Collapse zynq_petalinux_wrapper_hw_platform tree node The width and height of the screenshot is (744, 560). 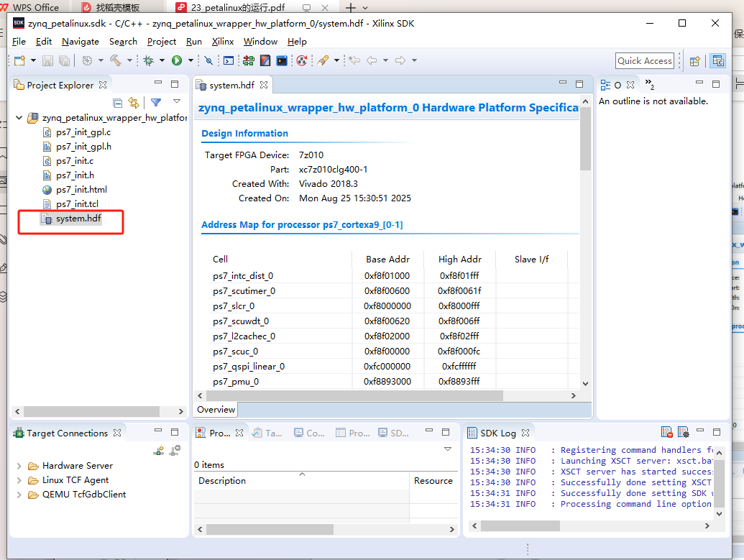coord(19,118)
